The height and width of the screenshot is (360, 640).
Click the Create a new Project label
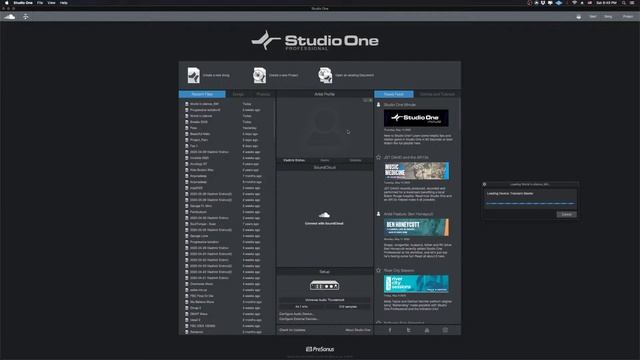pos(283,75)
